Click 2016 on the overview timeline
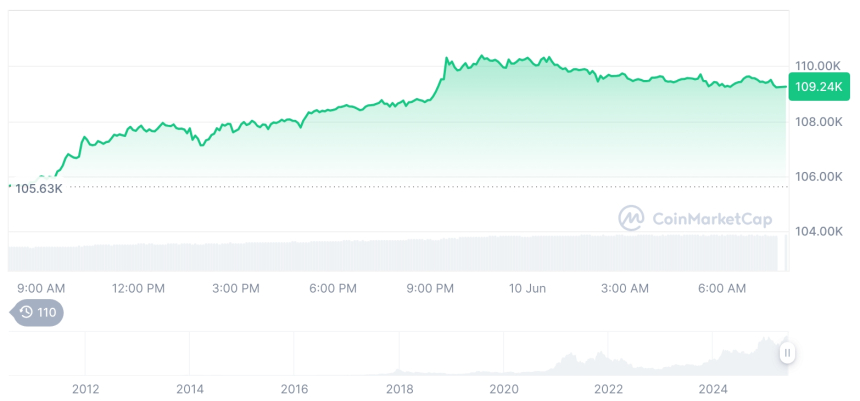 [295, 389]
